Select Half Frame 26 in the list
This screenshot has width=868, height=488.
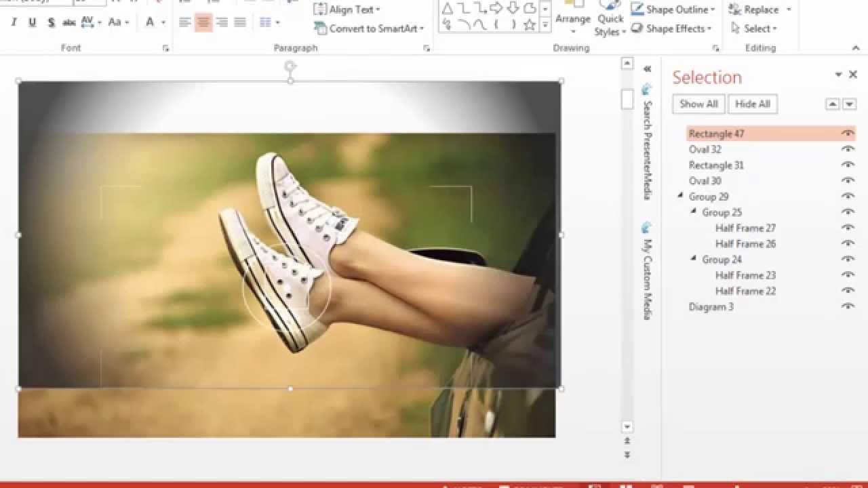pyautogui.click(x=745, y=243)
